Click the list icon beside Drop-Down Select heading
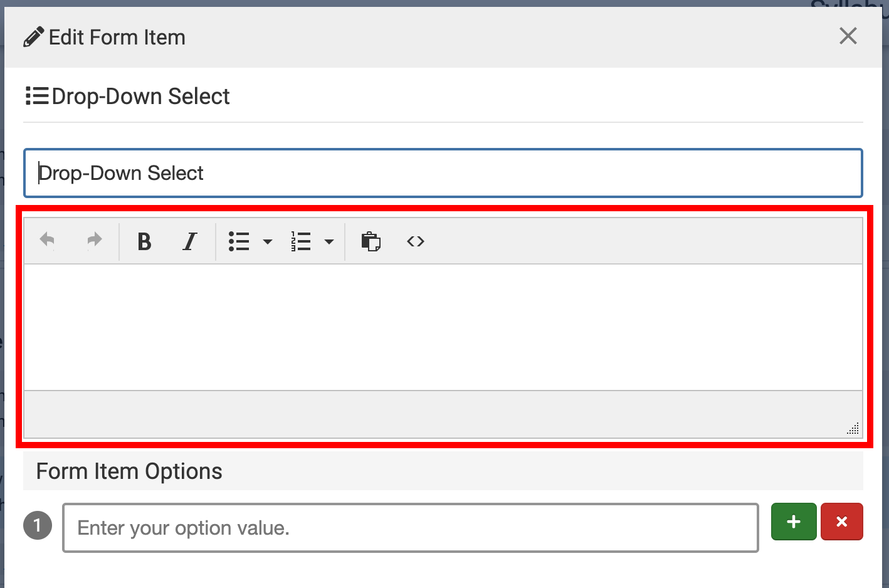The image size is (889, 588). (x=37, y=97)
